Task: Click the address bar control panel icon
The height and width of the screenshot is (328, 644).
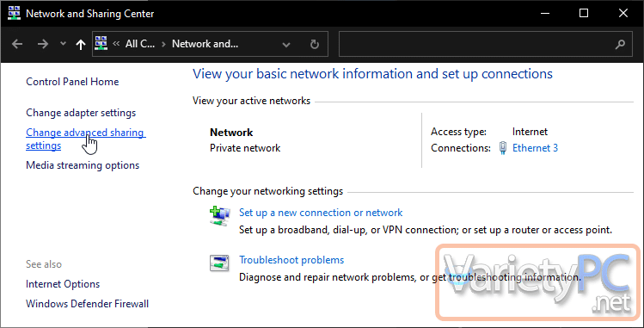Action: coord(101,43)
